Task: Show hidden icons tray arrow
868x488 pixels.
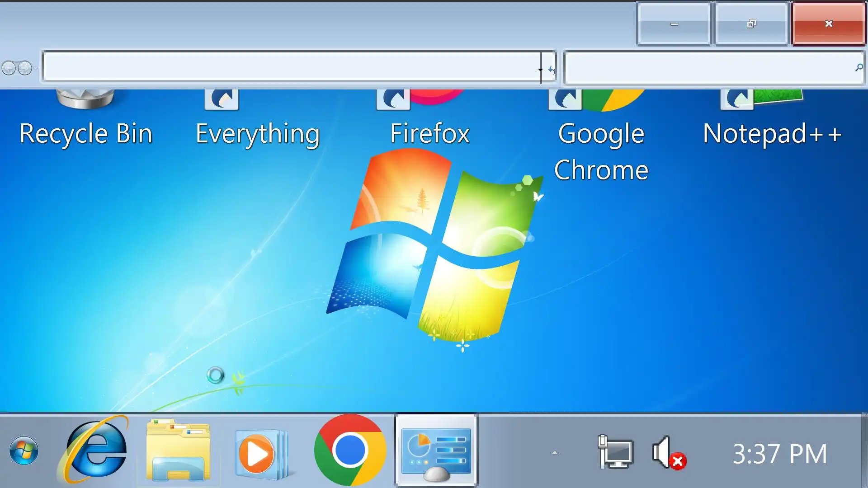Action: 555,452
